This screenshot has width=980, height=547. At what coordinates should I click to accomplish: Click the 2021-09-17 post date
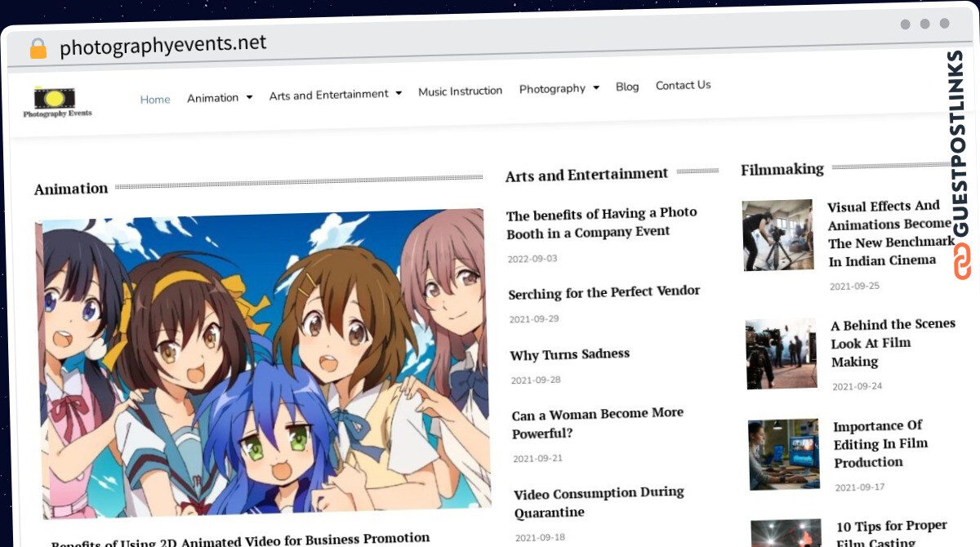click(x=860, y=487)
